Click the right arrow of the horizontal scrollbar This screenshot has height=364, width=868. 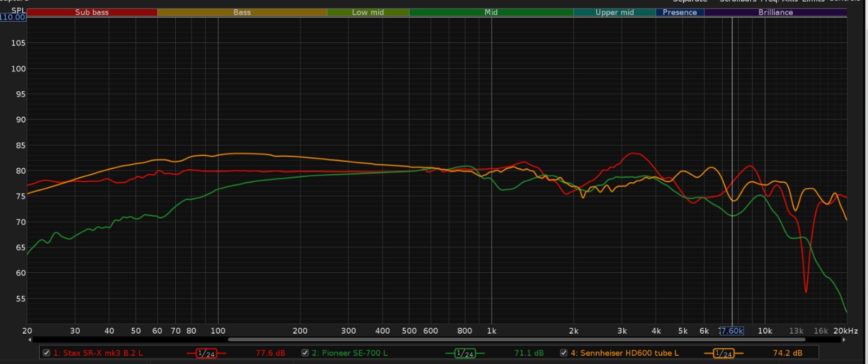(844, 340)
